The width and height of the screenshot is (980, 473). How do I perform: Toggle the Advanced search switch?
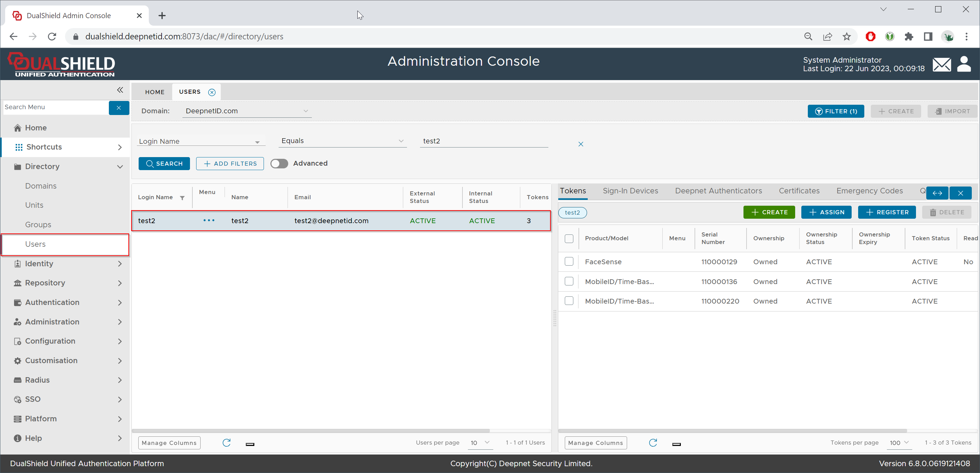point(279,163)
